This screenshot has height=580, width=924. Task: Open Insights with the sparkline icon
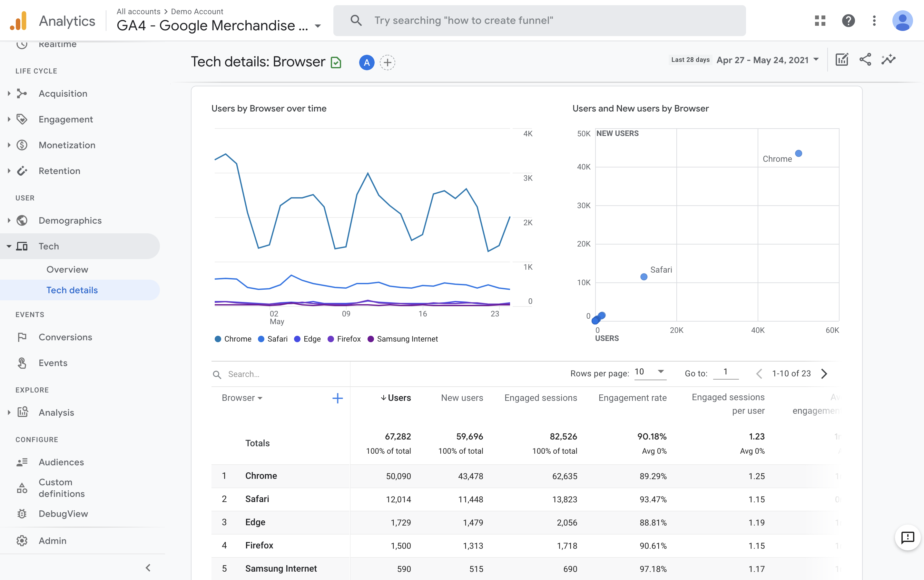pos(889,60)
